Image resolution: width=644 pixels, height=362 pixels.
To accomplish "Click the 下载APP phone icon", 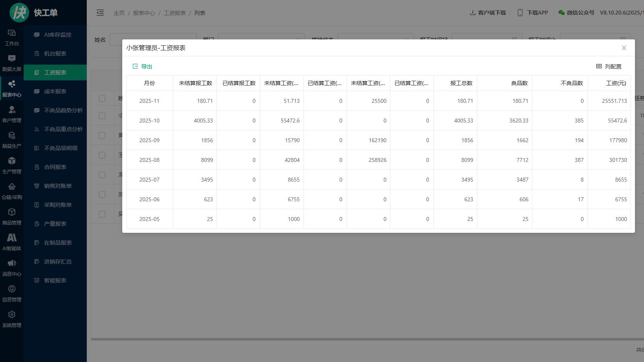I will pos(520,13).
